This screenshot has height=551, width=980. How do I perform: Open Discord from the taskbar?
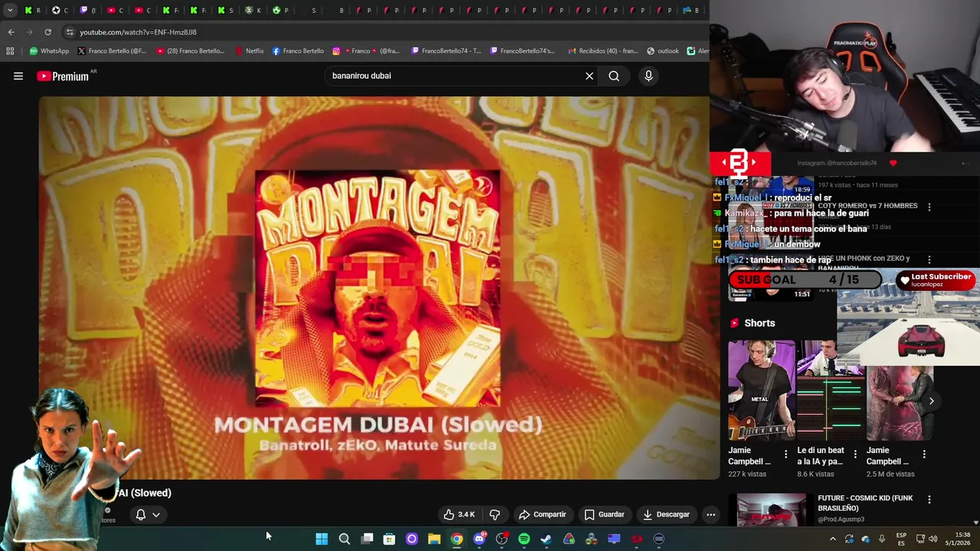pyautogui.click(x=479, y=539)
